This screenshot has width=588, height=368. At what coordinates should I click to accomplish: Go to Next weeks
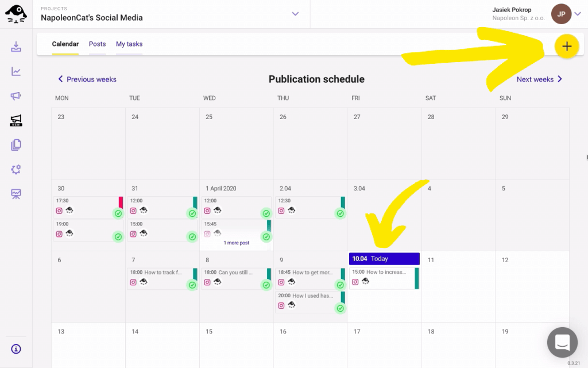click(x=539, y=79)
